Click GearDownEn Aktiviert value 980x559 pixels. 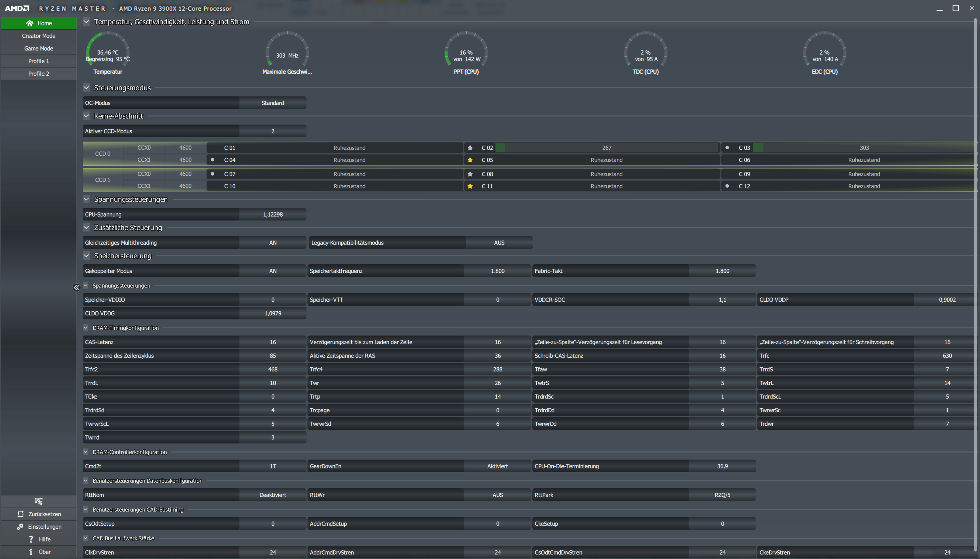coord(497,466)
